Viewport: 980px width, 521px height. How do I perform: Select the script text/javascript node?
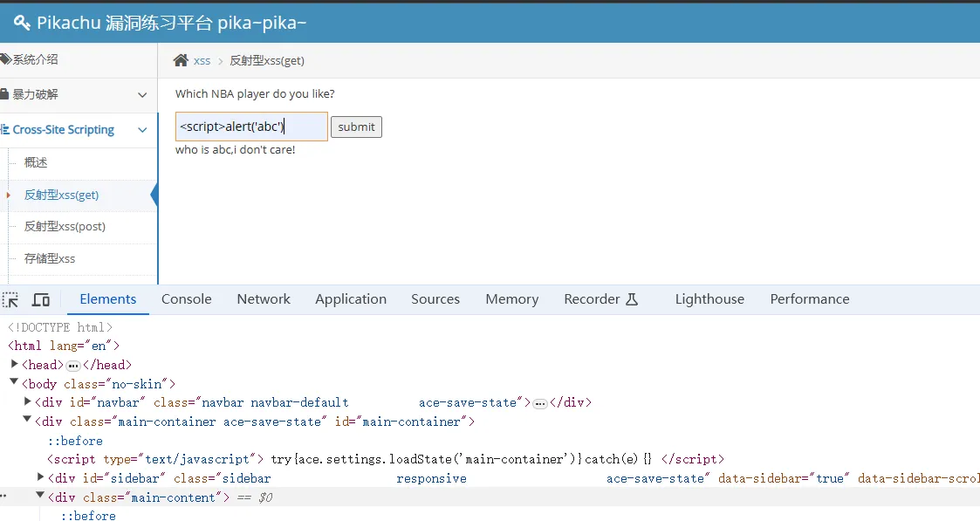point(386,460)
